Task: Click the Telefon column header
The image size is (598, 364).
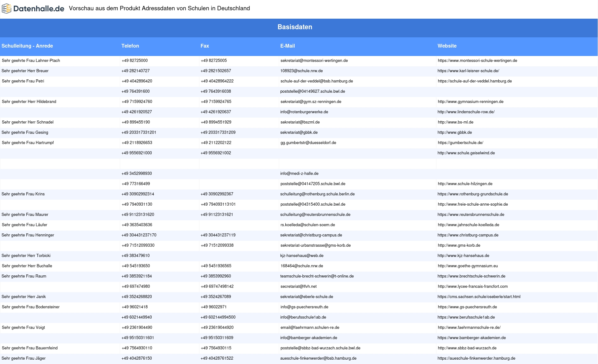Action: (130, 46)
